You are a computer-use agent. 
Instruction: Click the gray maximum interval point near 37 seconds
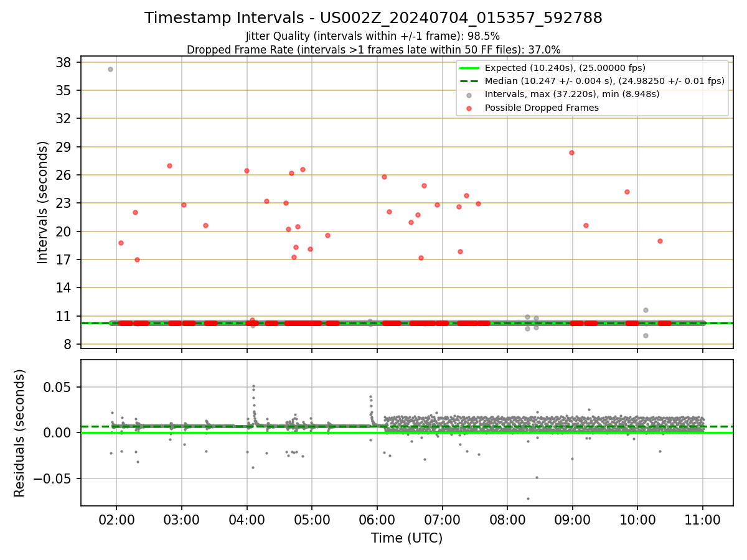(110, 69)
